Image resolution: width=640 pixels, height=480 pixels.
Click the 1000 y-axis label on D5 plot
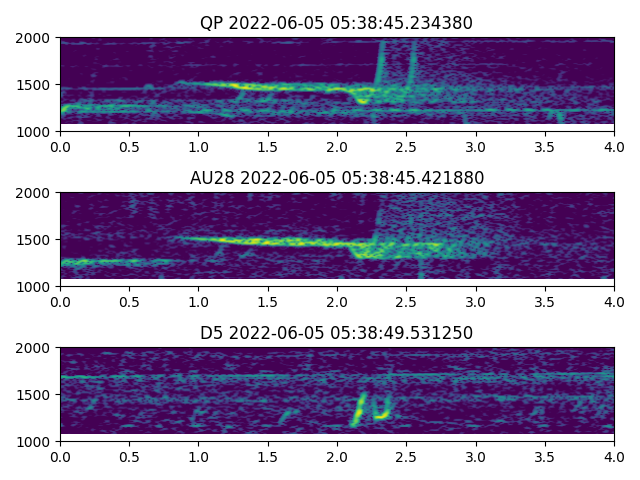pos(36,442)
